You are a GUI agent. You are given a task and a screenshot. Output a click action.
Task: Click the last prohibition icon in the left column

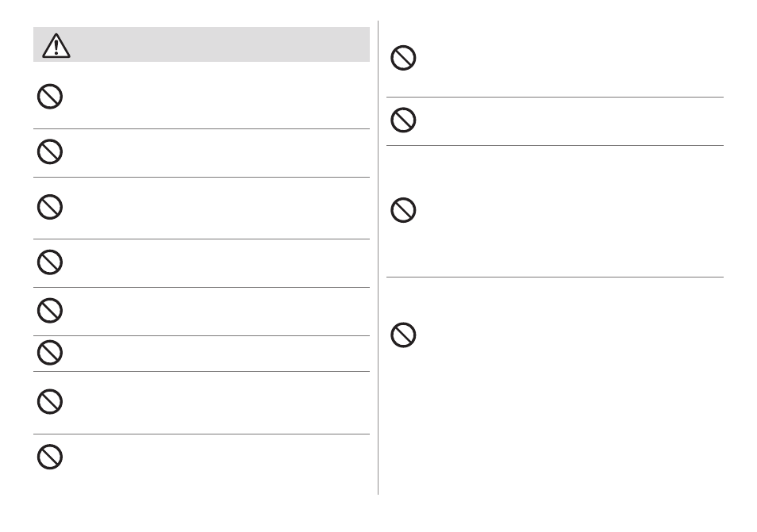tap(50, 457)
